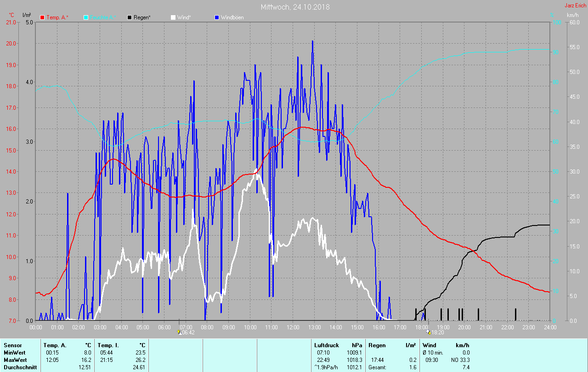This screenshot has width=588, height=372.
Task: Click the '21.0' label on the temperature axis
Action: (10, 22)
